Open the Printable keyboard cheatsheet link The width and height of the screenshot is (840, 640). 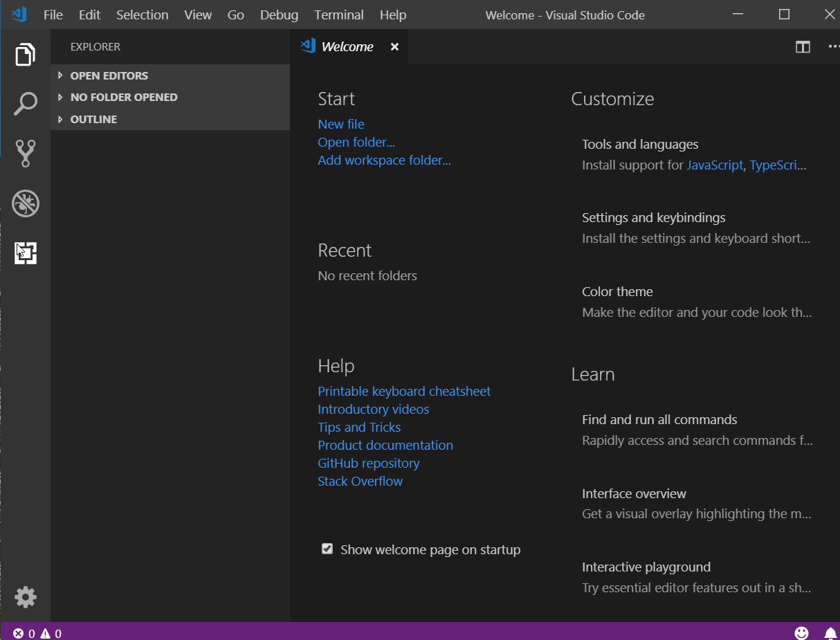click(x=404, y=391)
